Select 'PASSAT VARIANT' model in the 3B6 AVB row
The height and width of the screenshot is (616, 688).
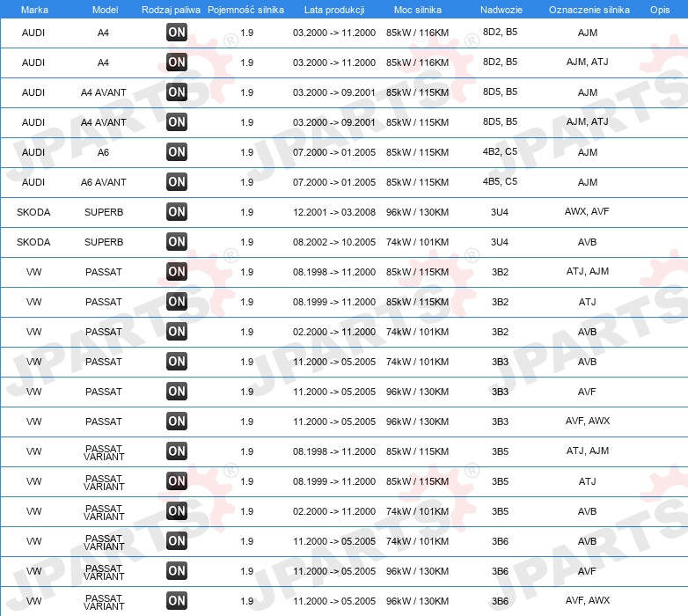point(104,542)
